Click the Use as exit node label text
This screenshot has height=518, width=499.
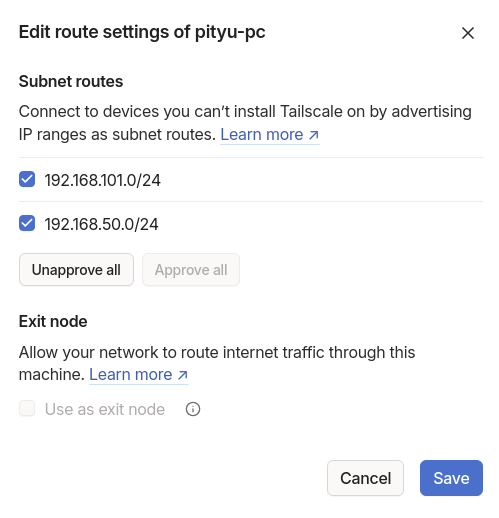[x=105, y=409]
